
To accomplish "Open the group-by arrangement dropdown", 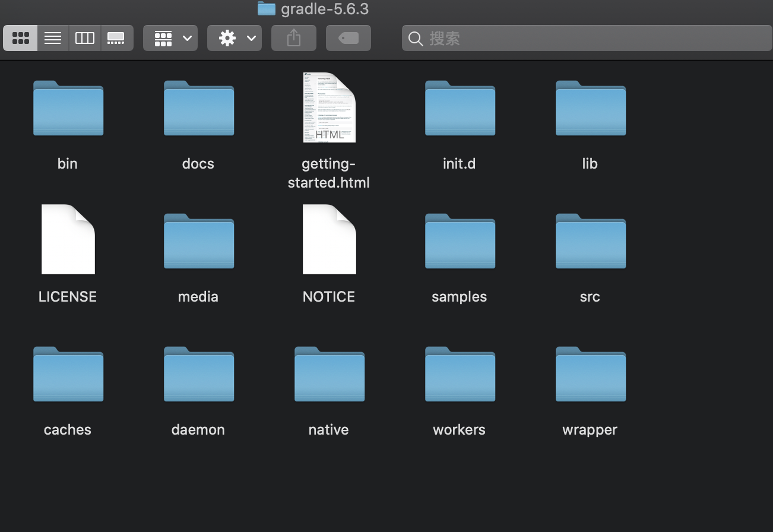I will 170,38.
